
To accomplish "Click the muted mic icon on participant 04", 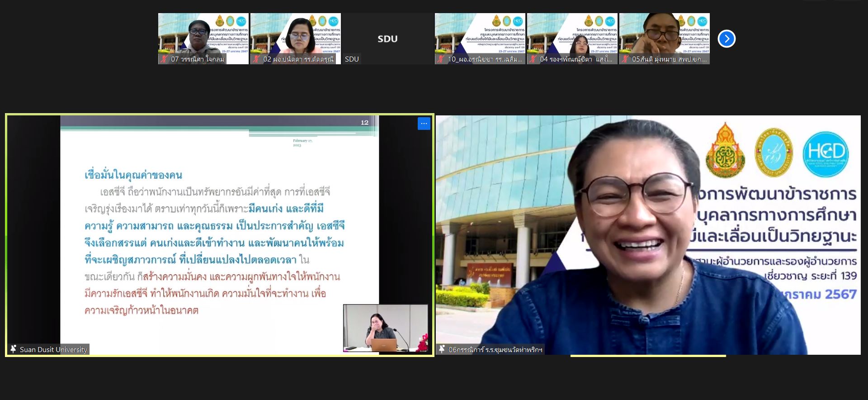I will click(533, 59).
